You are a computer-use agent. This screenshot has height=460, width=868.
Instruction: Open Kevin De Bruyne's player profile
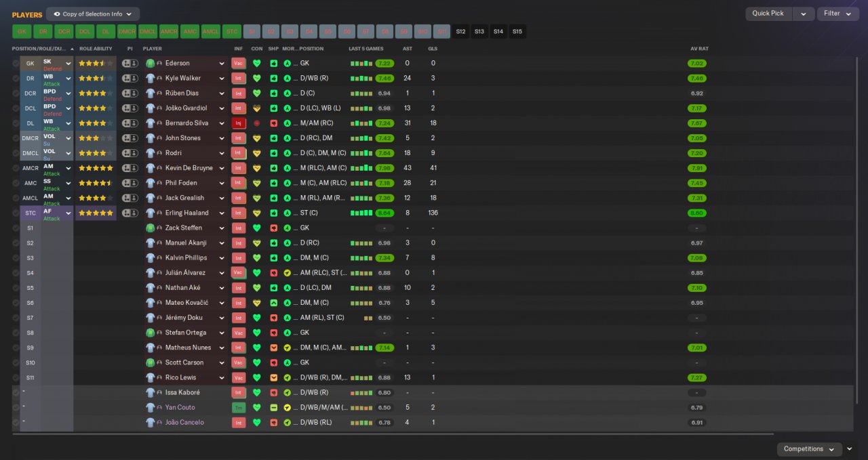tap(189, 168)
